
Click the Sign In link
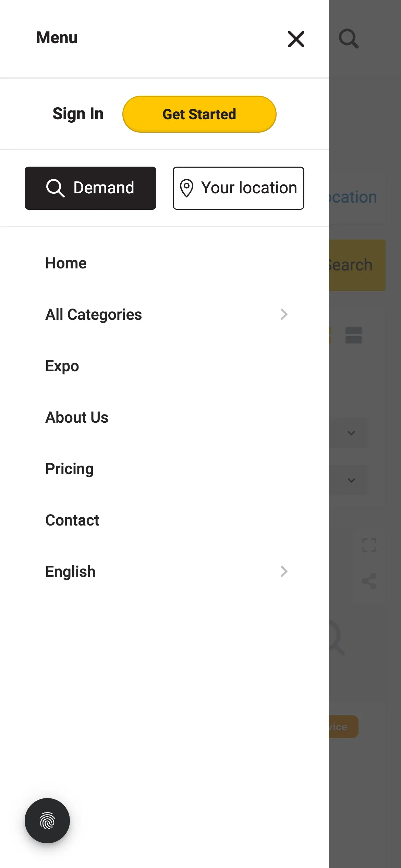point(78,114)
